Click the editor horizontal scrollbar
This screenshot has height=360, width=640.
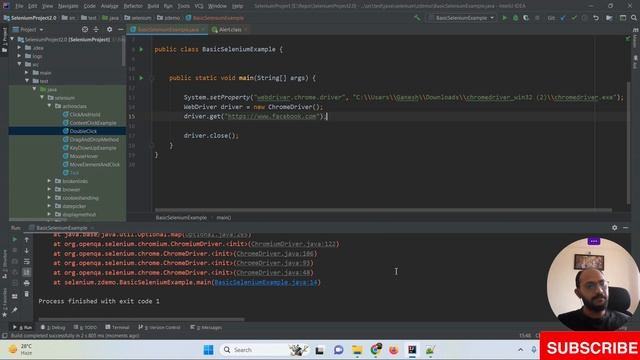[384, 210]
